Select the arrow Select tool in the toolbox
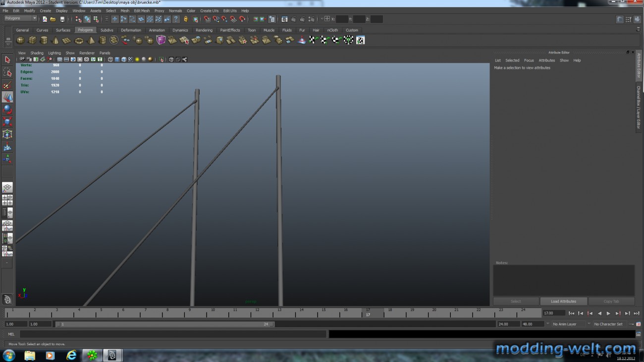Image resolution: width=644 pixels, height=362 pixels. (7, 60)
